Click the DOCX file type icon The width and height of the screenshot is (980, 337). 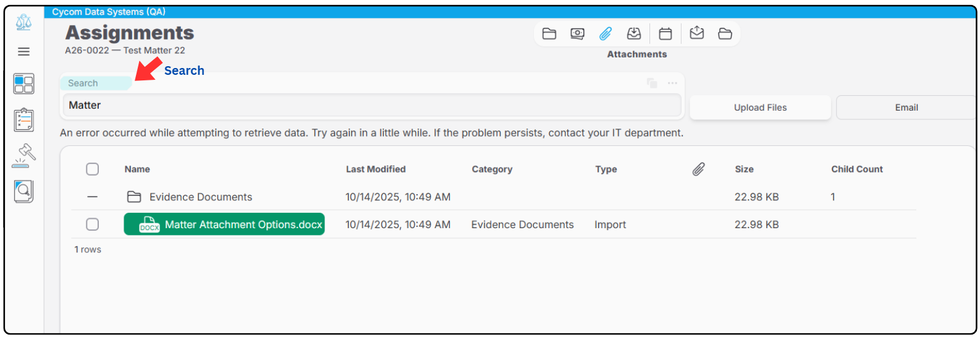(x=149, y=224)
